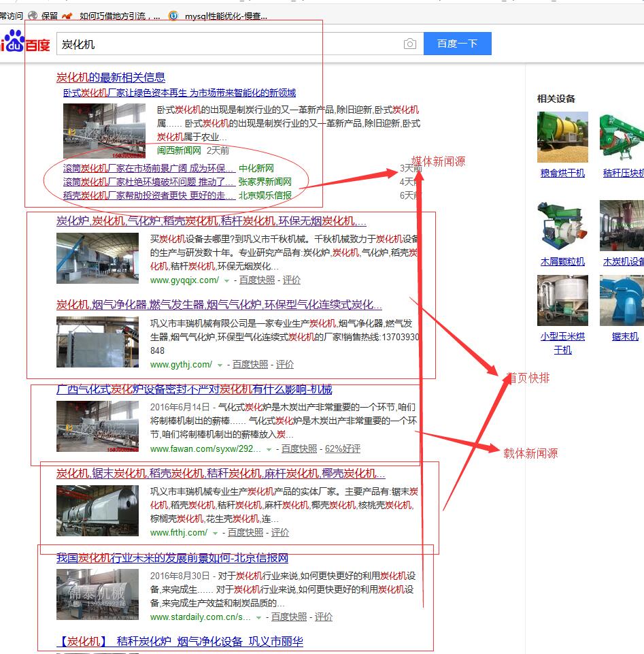Click the camera image-search icon
The width and height of the screenshot is (644, 654).
tap(409, 44)
